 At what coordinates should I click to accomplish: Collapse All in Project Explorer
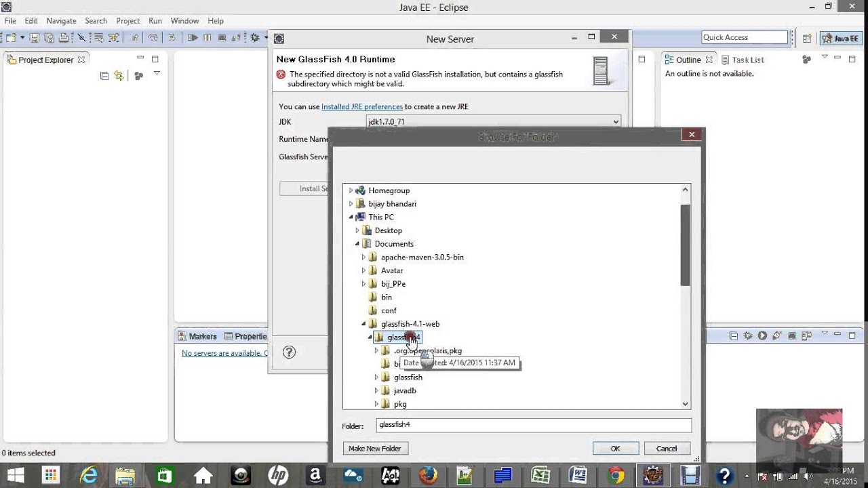click(x=104, y=76)
